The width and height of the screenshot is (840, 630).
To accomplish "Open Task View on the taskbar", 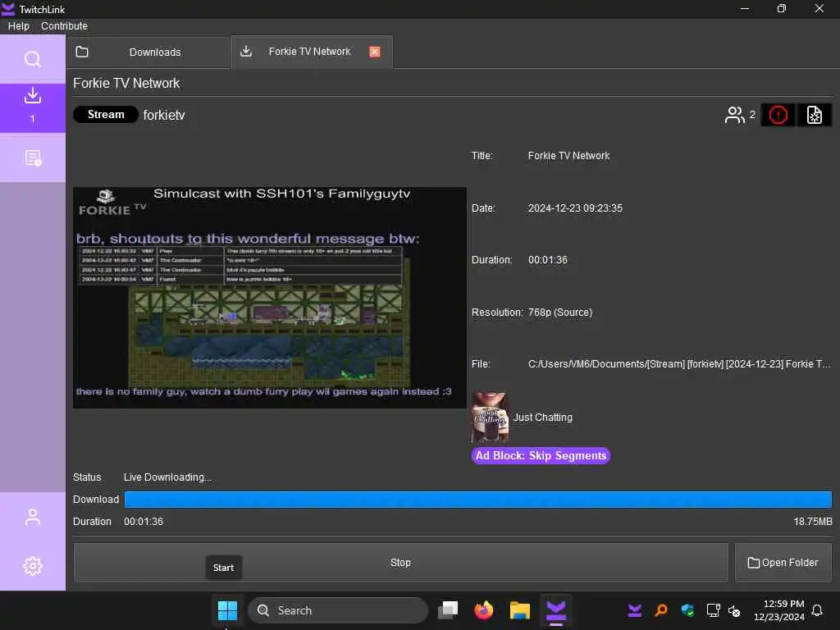I will [x=449, y=610].
